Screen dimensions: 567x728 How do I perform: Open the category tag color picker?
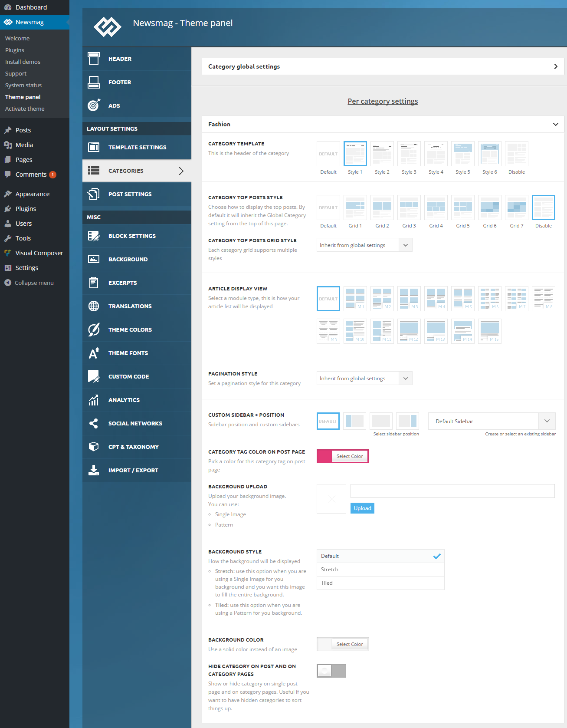[343, 456]
